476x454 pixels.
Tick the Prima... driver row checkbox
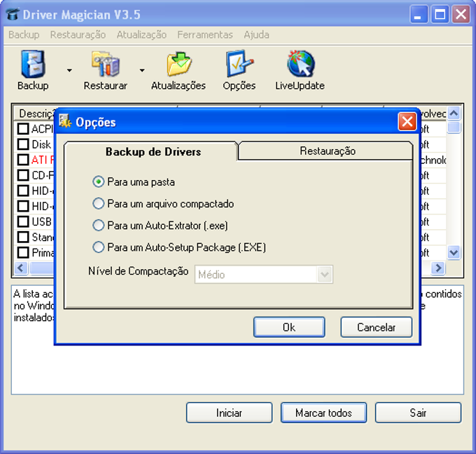pyautogui.click(x=23, y=252)
